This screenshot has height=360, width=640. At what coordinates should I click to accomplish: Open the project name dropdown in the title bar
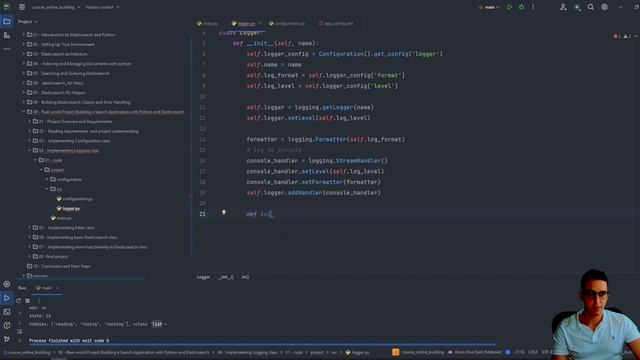pyautogui.click(x=56, y=7)
